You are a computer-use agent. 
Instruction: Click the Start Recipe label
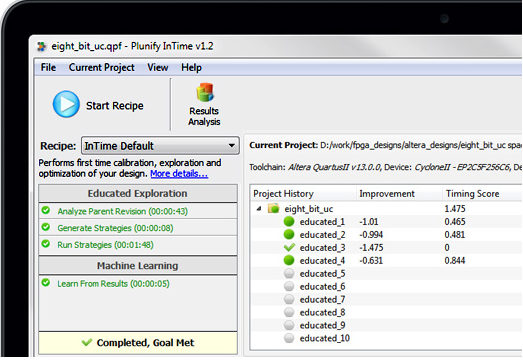point(115,106)
